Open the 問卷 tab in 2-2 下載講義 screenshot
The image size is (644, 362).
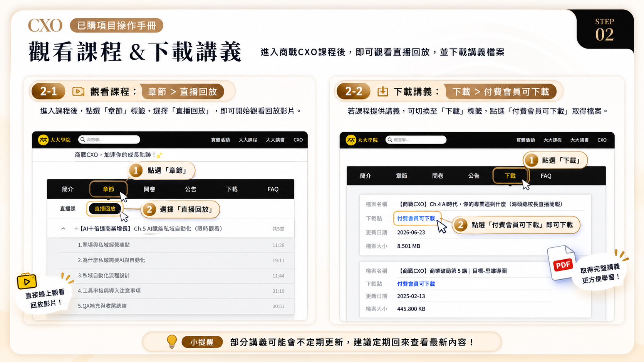coord(438,176)
